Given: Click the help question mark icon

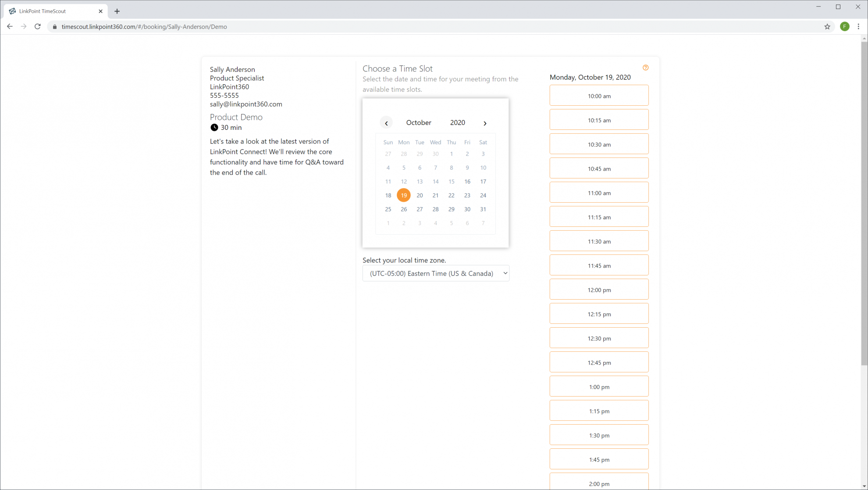Looking at the screenshot, I should (645, 68).
